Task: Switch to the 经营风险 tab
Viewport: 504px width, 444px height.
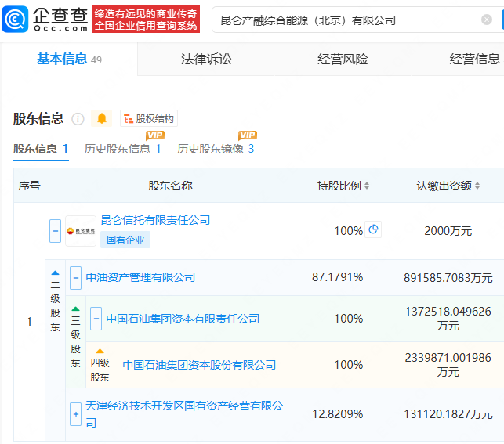Action: [x=343, y=60]
